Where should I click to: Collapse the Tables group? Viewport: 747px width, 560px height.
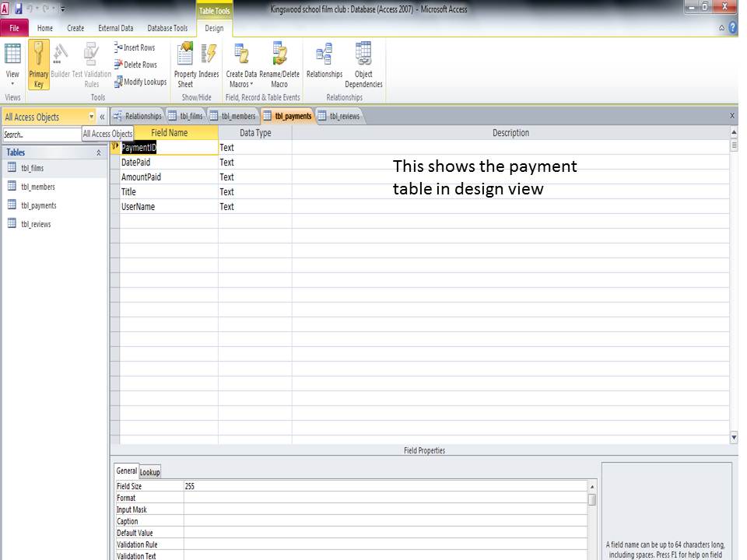(99, 153)
